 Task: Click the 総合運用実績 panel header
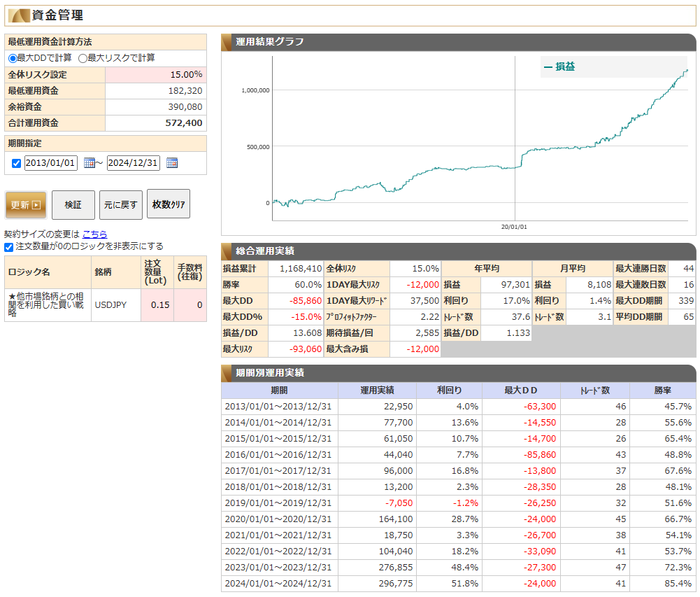tap(459, 251)
